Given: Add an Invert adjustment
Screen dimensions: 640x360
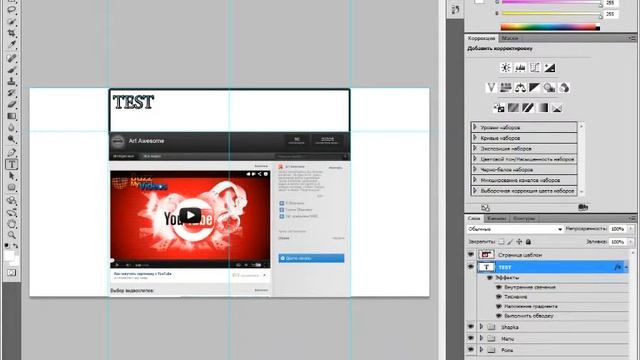Looking at the screenshot, I should coord(499,108).
